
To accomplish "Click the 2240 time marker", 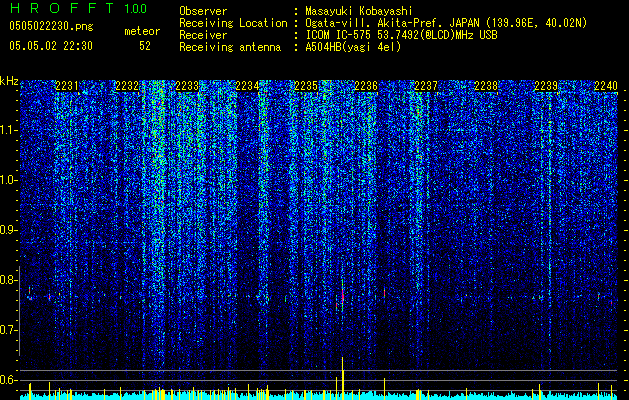I will [606, 86].
